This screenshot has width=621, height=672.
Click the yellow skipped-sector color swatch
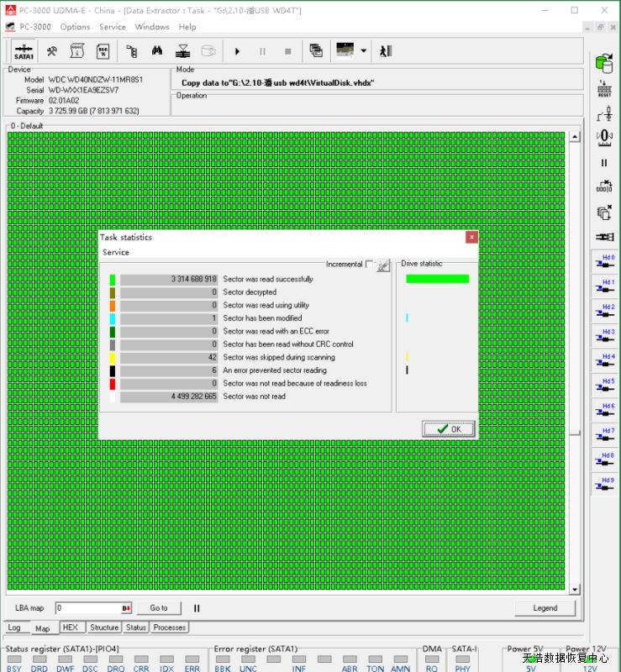coord(113,358)
